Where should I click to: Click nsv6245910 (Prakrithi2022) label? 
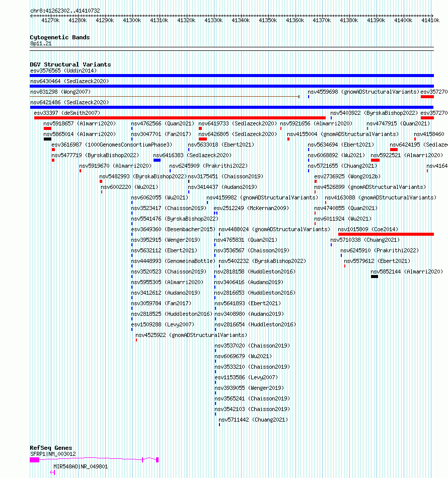pyautogui.click(x=380, y=250)
